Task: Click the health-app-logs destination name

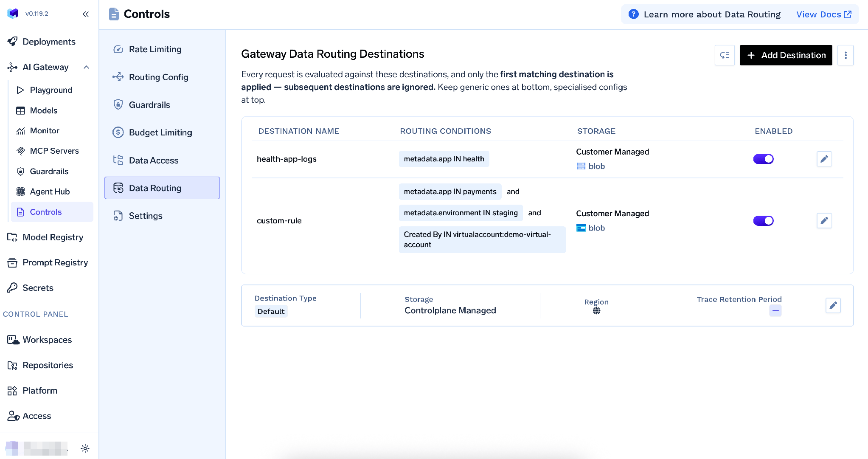Action: (287, 159)
